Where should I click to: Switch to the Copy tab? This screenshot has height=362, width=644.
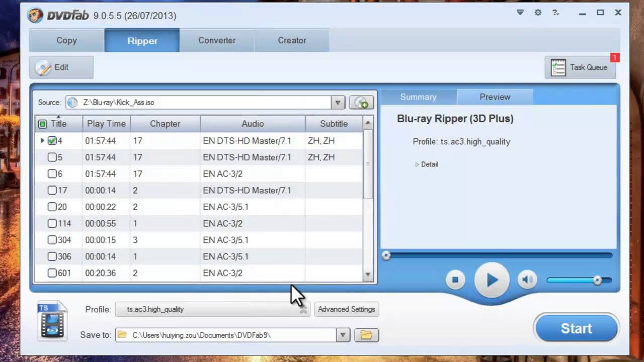tap(66, 40)
